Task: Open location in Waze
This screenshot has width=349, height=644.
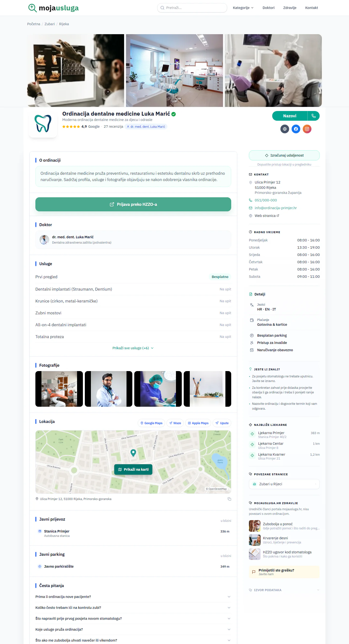Action: point(175,423)
